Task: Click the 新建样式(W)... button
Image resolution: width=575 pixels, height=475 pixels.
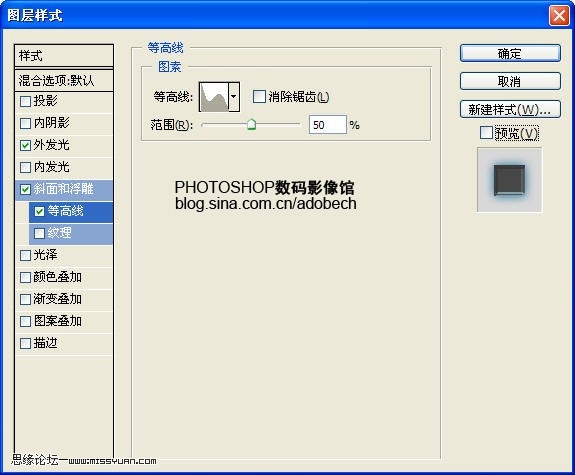Action: coord(510,109)
